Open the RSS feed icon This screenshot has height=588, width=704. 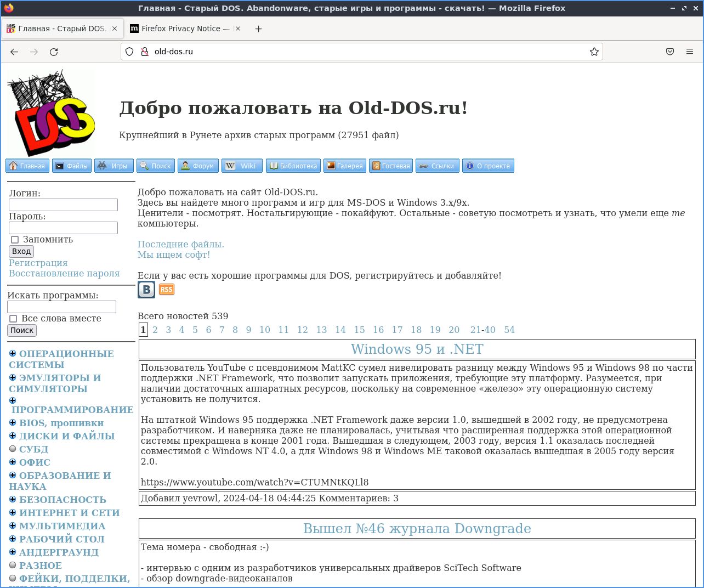point(167,290)
